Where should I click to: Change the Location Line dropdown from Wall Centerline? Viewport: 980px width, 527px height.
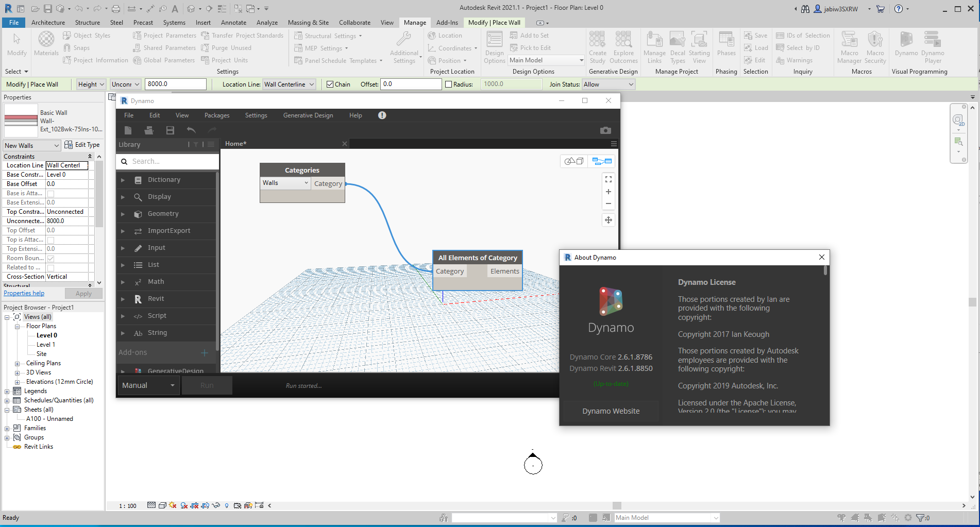[289, 84]
